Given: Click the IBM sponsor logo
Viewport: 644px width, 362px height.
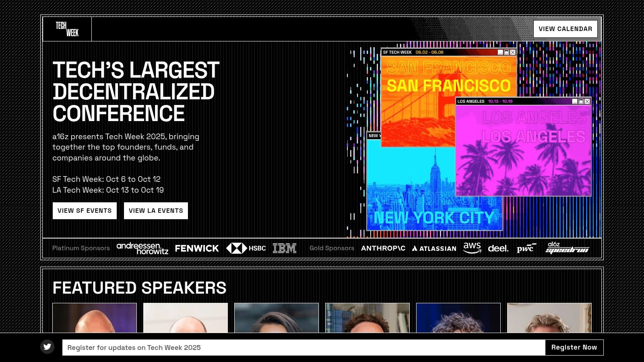Looking at the screenshot, I should (x=285, y=248).
